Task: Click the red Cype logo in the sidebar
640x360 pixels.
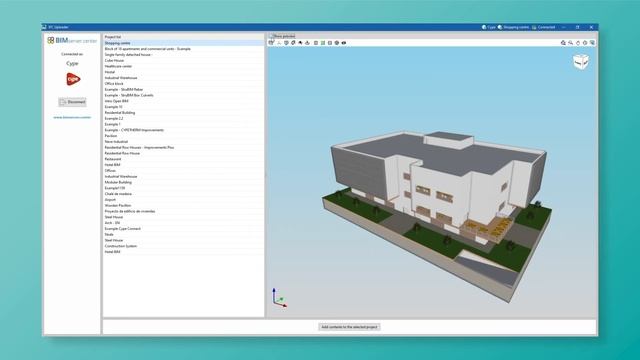Action: (x=73, y=79)
